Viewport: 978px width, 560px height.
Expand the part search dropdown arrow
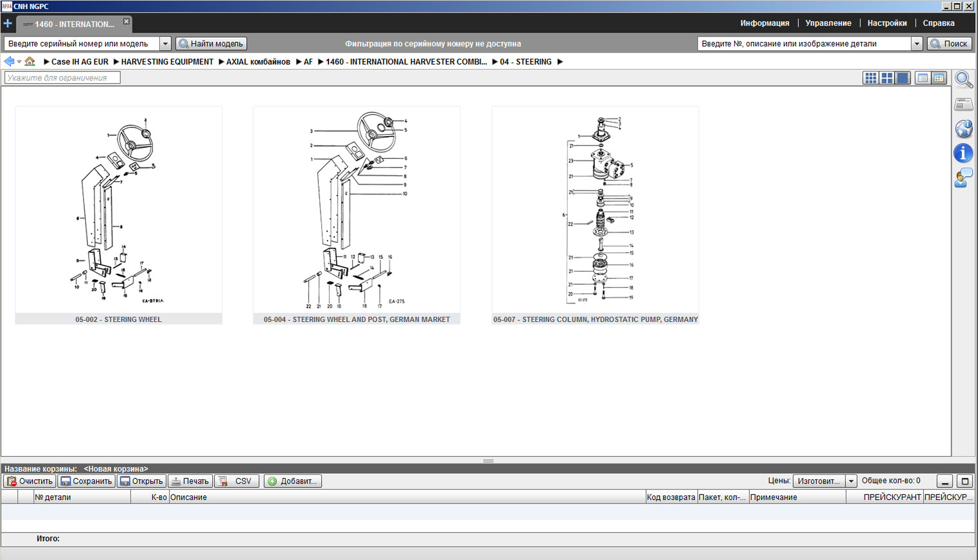point(916,44)
